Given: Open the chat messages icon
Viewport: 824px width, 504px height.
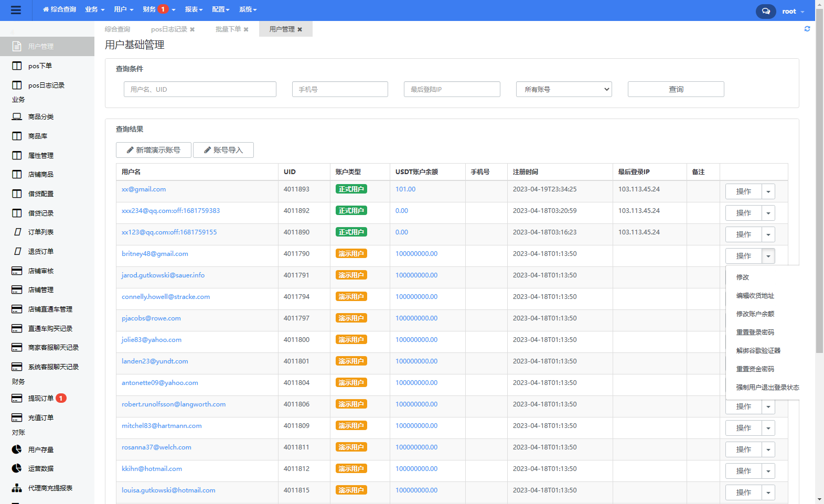Looking at the screenshot, I should [x=766, y=11].
